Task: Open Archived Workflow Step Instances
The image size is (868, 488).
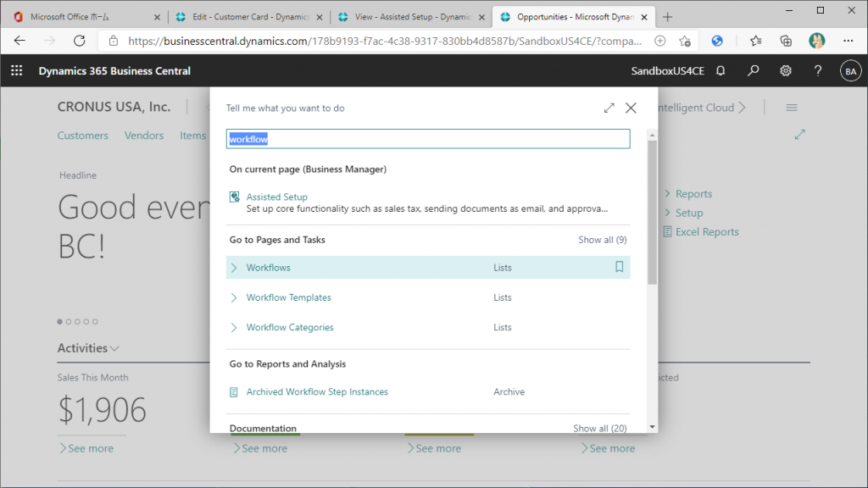Action: click(317, 391)
